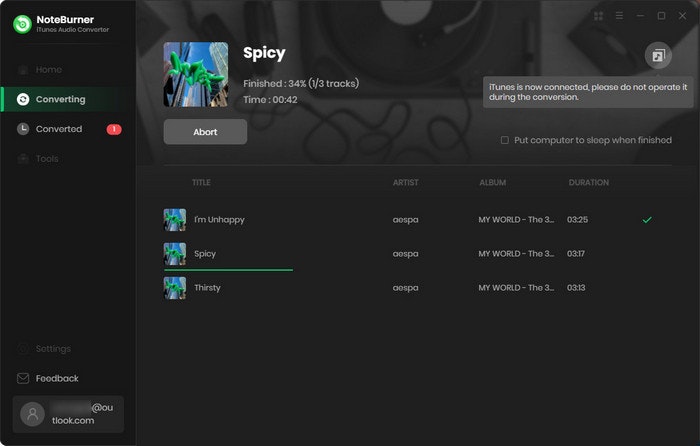Click aespa artist in Thirsty row
Image resolution: width=700 pixels, height=446 pixels.
point(406,288)
